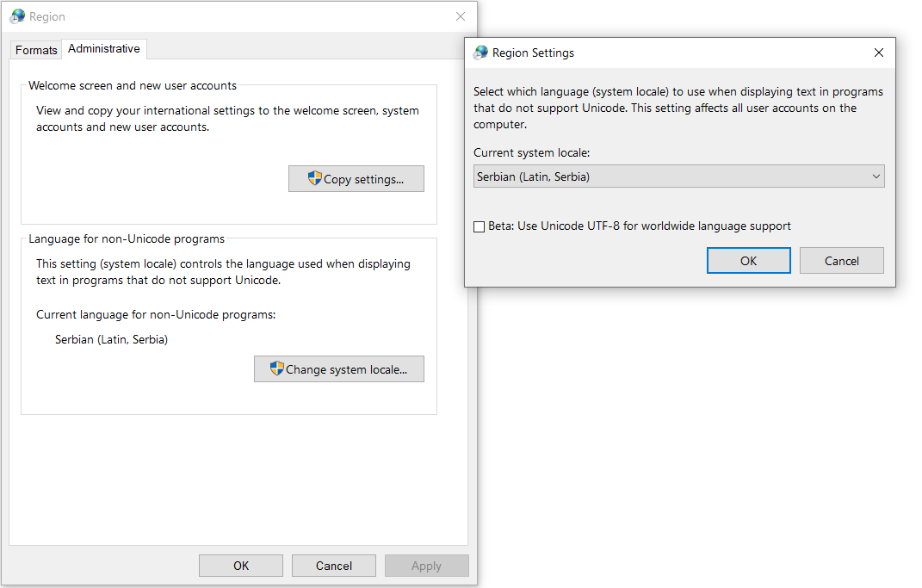This screenshot has width=922, height=588.
Task: Click the disabled Apply button in Region window
Action: (427, 566)
